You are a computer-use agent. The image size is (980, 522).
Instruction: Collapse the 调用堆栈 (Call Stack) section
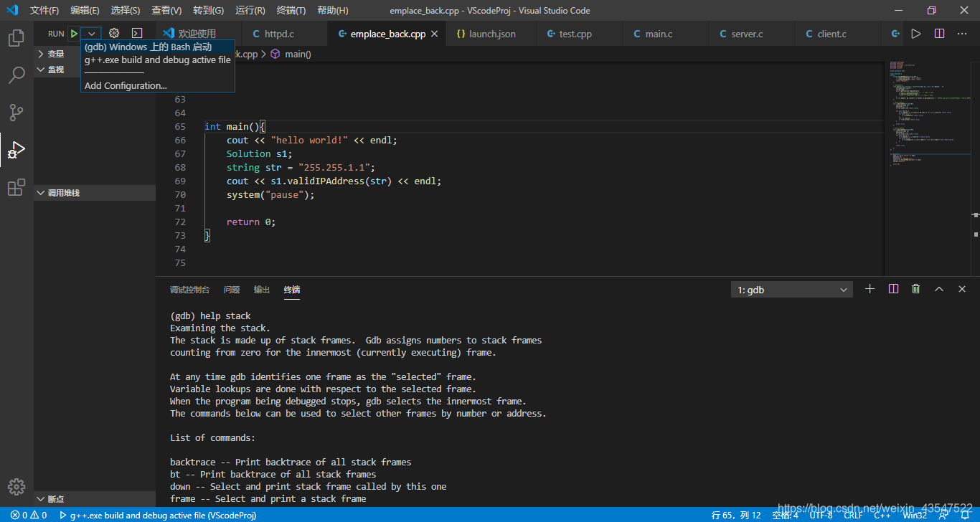coord(95,193)
